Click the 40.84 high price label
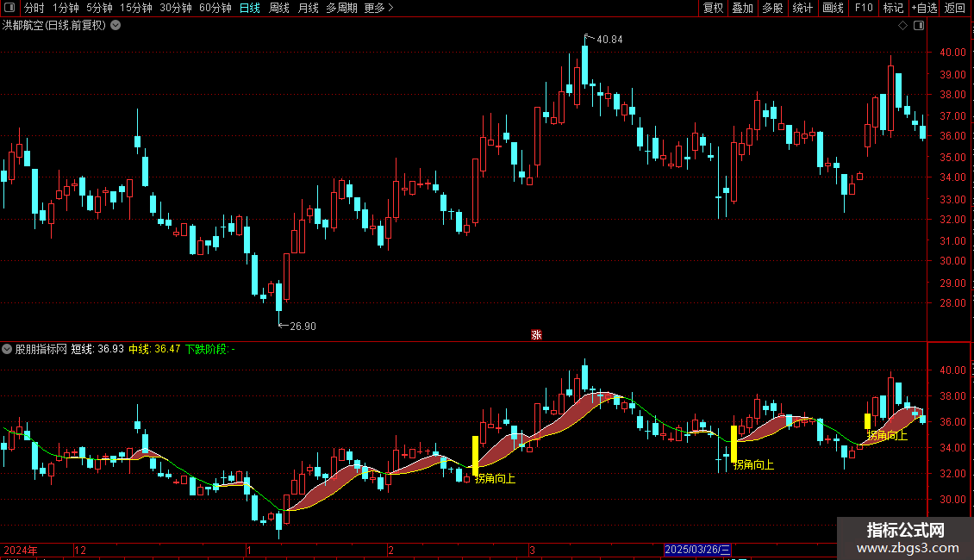This screenshot has height=560, width=974. coord(609,39)
